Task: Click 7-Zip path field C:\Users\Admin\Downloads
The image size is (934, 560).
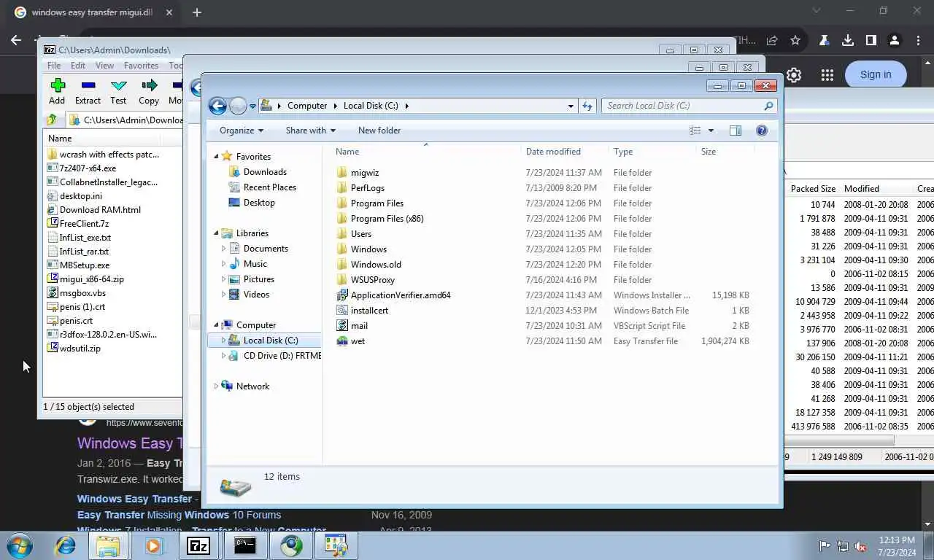Action: tap(124, 120)
